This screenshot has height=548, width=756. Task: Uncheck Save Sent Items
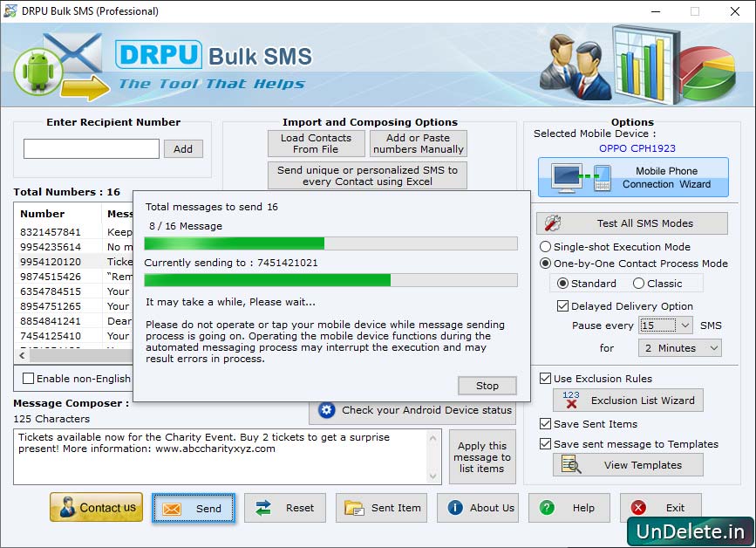(x=545, y=423)
